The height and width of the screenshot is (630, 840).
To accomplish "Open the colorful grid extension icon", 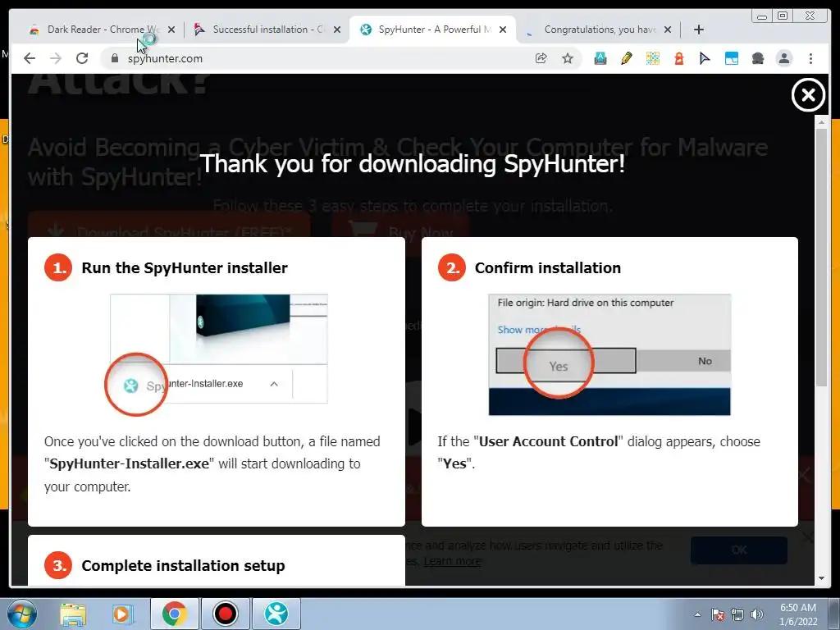I will pos(652,58).
